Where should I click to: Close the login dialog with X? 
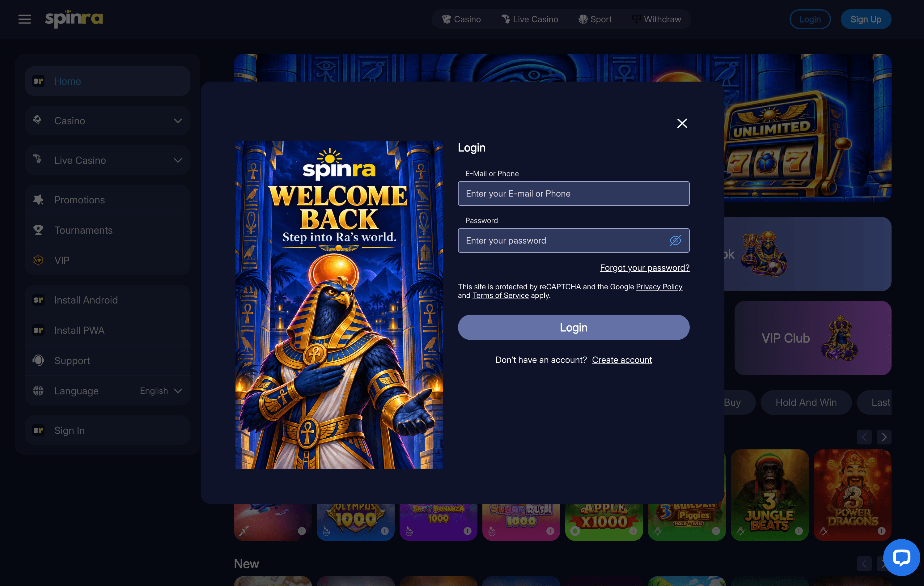[x=682, y=123]
